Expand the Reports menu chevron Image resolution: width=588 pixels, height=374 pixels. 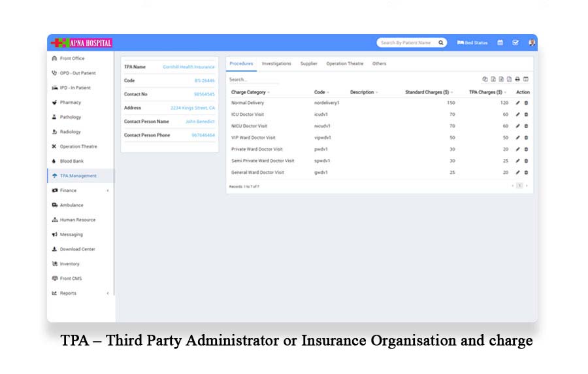[x=108, y=294]
